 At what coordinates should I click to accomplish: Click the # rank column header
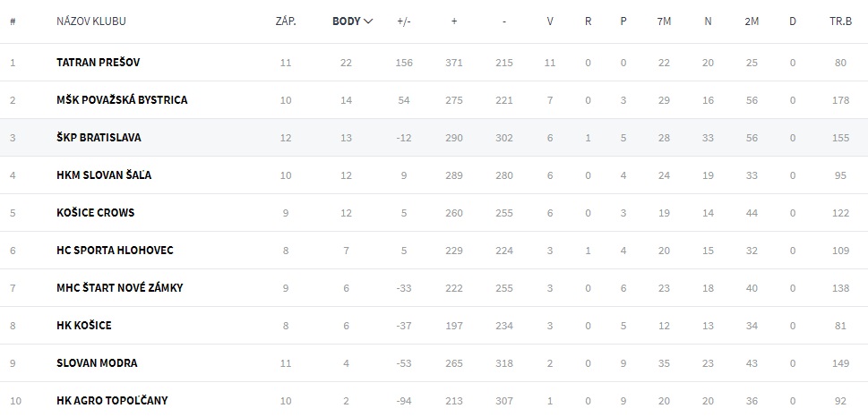[13, 21]
